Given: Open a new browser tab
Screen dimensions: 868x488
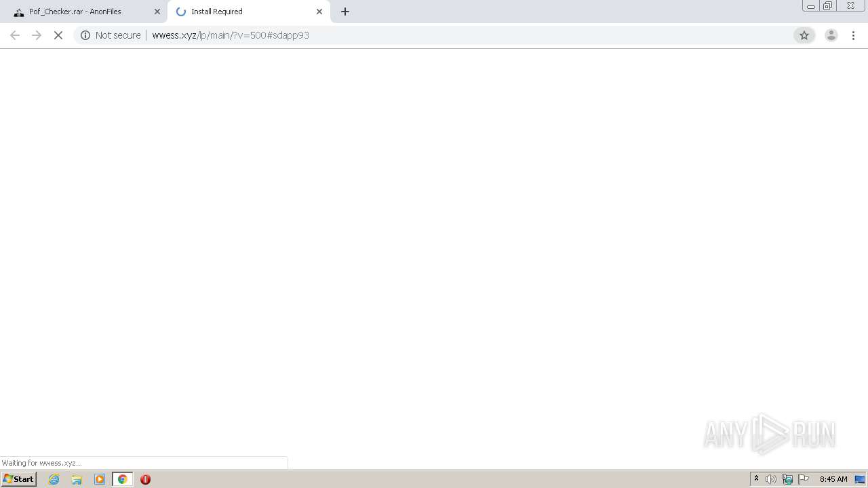Looking at the screenshot, I should click(x=345, y=12).
